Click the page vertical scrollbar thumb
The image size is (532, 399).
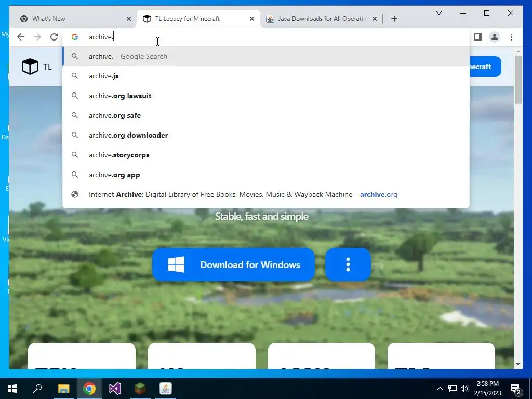518,79
